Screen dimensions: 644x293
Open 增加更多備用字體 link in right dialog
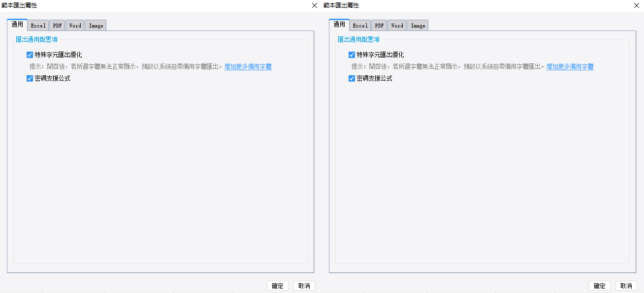click(570, 67)
